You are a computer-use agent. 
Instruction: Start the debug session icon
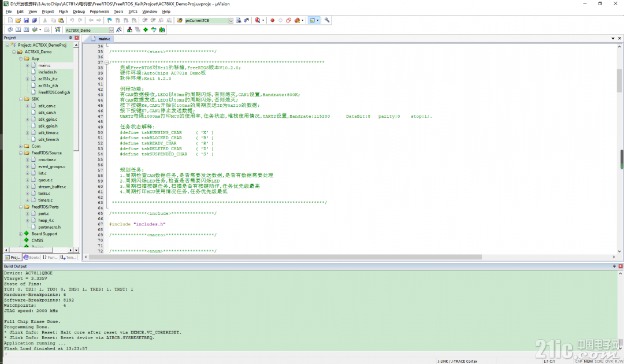(258, 20)
